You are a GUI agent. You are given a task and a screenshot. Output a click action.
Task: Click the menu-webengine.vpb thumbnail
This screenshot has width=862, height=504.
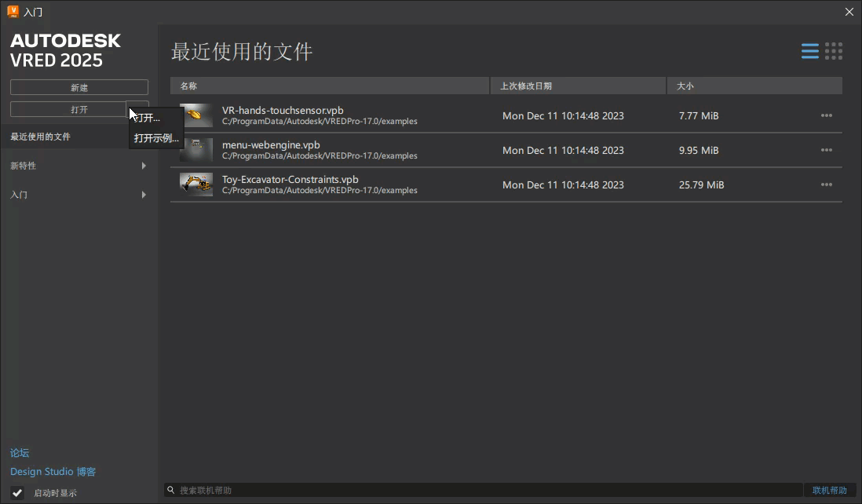[x=195, y=150]
